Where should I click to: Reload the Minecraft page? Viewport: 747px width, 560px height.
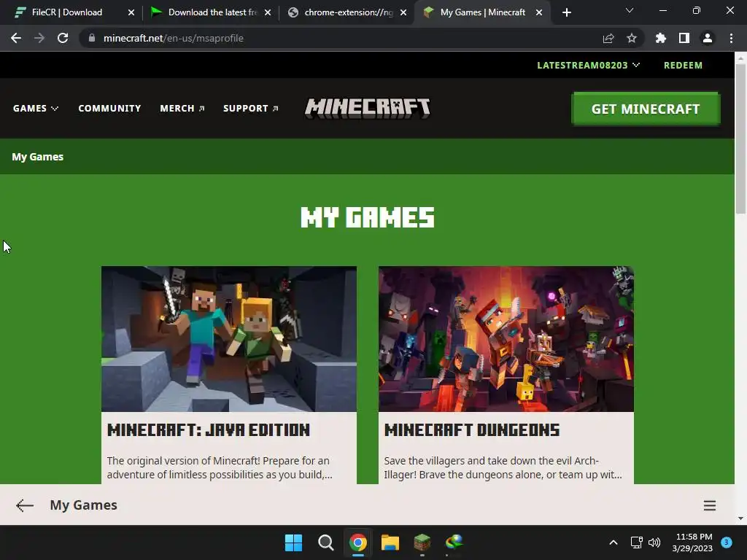tap(63, 38)
